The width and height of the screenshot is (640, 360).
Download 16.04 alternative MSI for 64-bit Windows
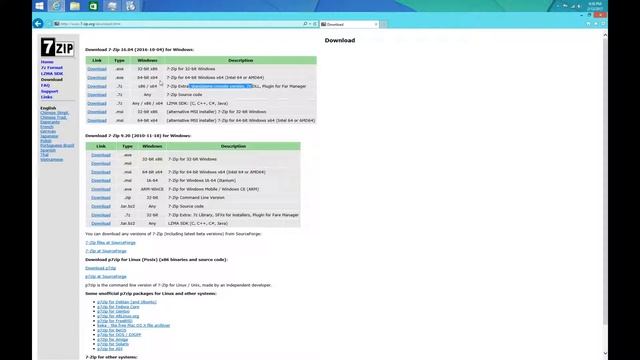(x=97, y=120)
